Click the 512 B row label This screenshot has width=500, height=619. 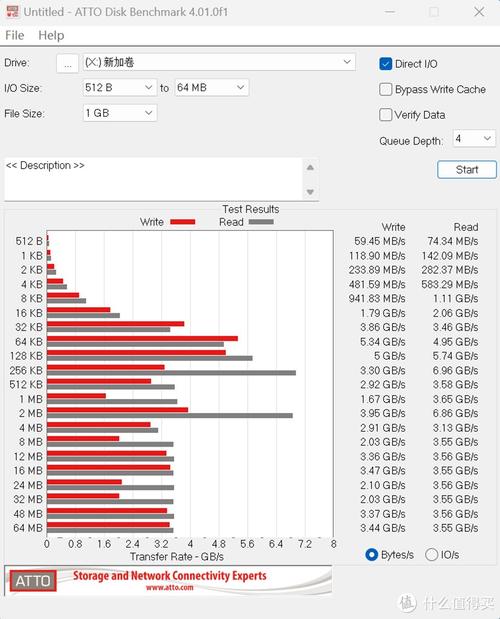29,241
